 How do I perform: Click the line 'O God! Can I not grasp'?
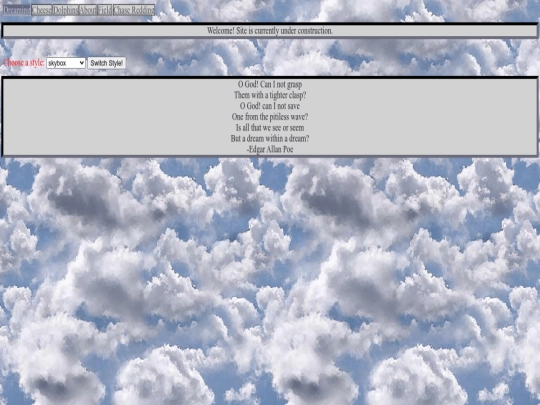270,84
